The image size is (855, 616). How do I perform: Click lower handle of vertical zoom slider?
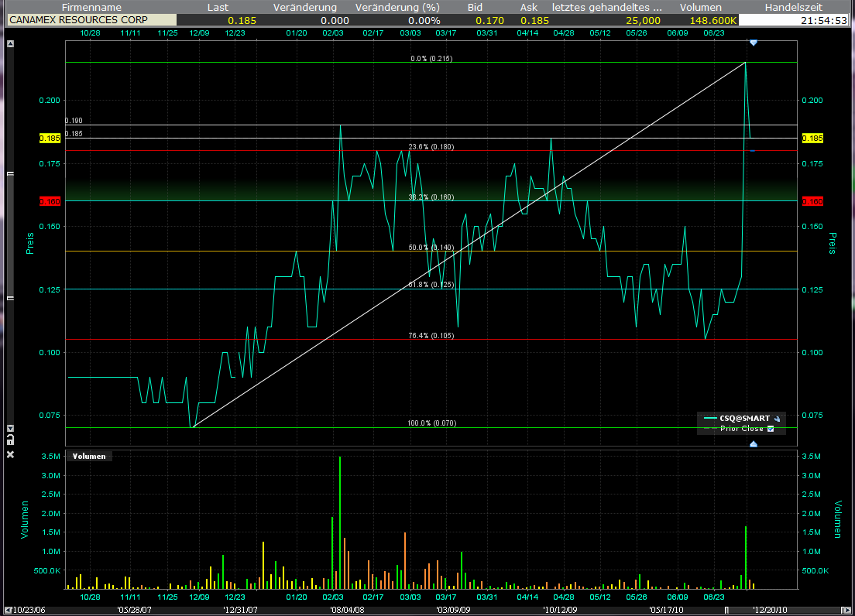click(10, 298)
